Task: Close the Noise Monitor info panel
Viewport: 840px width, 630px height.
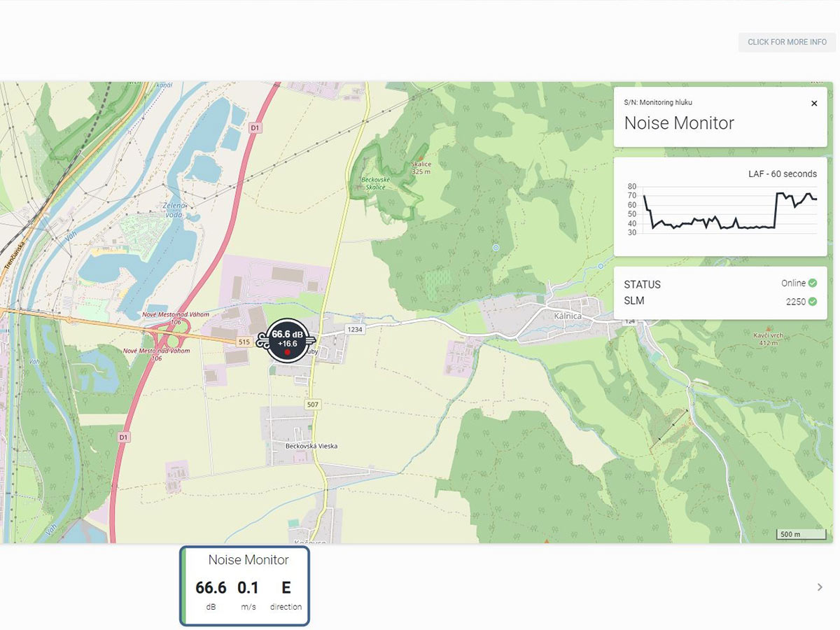Action: (x=814, y=104)
